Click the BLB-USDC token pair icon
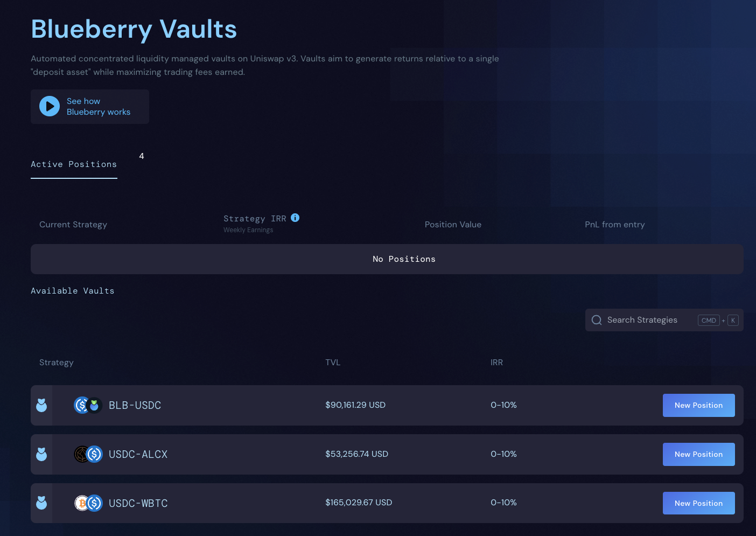The width and height of the screenshot is (756, 536). click(x=88, y=405)
